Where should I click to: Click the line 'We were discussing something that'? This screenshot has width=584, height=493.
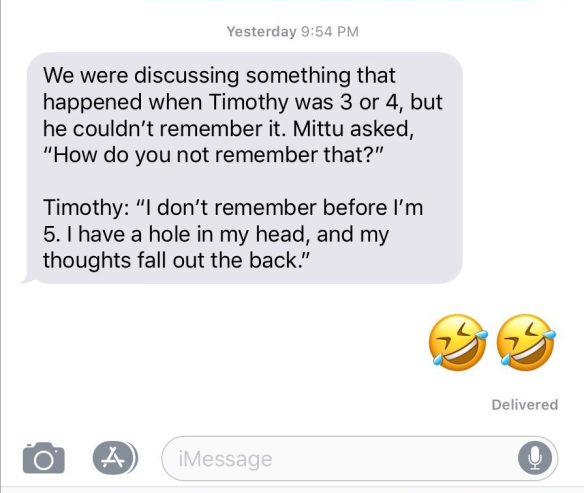[219, 76]
